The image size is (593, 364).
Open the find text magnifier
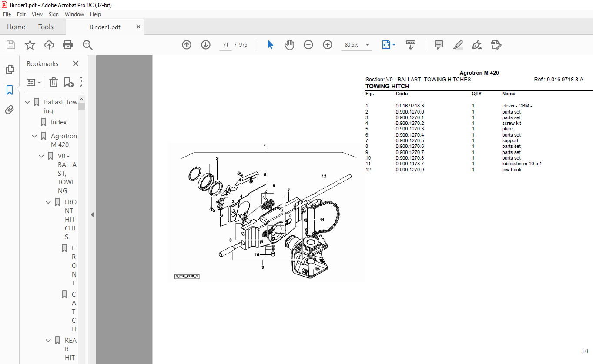pyautogui.click(x=88, y=45)
